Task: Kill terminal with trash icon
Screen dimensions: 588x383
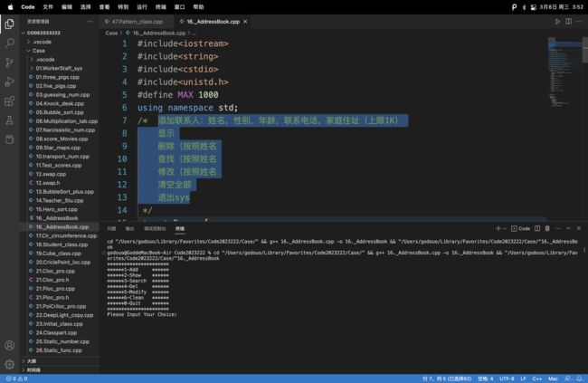Action: tap(547, 228)
